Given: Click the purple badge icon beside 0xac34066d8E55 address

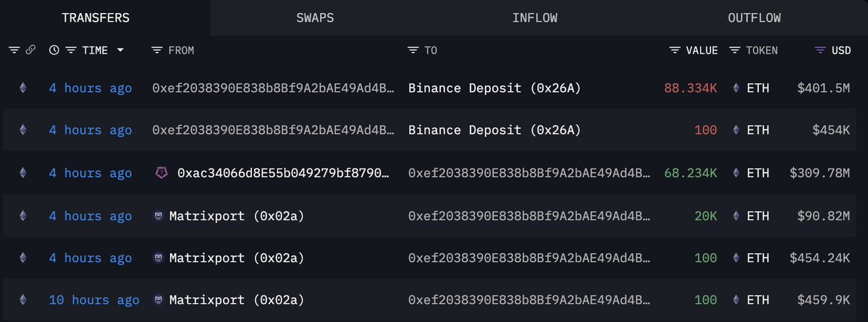Looking at the screenshot, I should [161, 173].
